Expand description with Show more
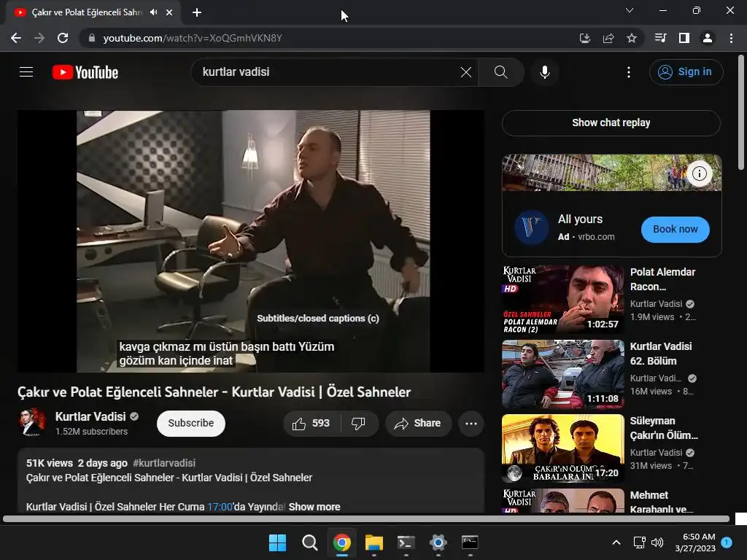This screenshot has height=560, width=747. 314,507
